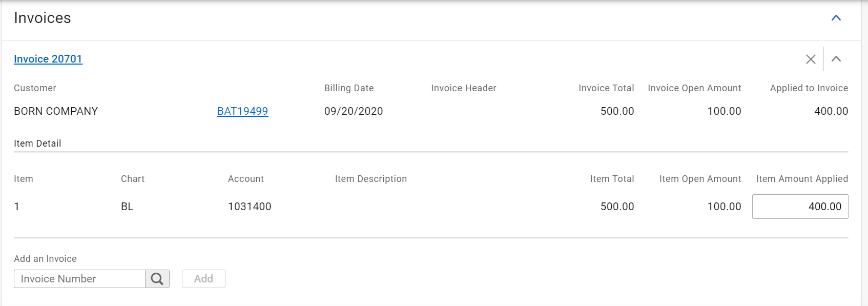Click the Item Detail heading
Screen dimensions: 868x306
click(x=37, y=144)
